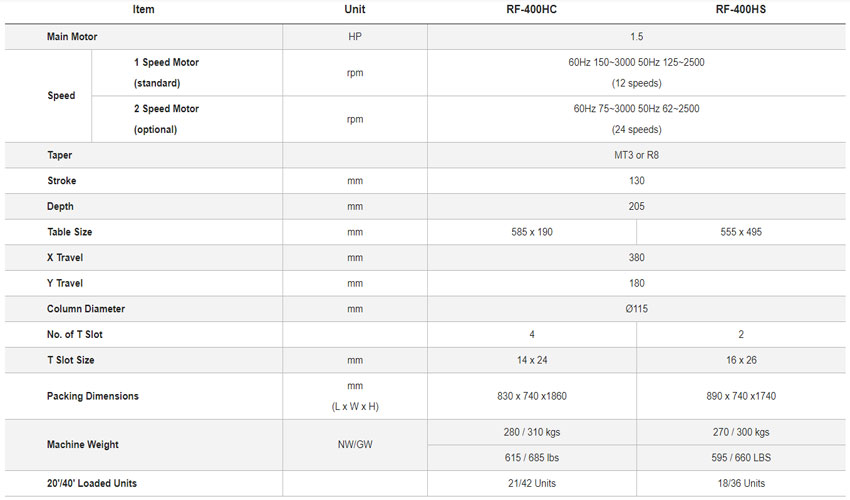
Task: Click the 1 Speed Motor (standard) label
Action: coord(166,72)
